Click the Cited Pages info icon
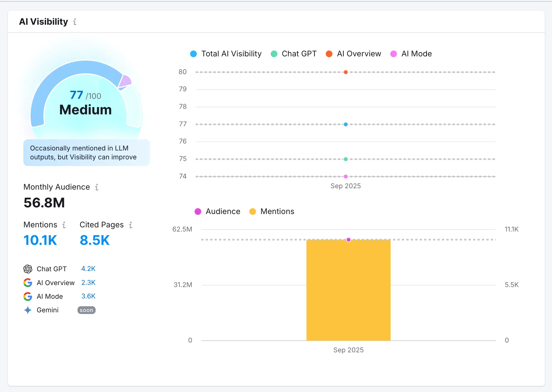This screenshot has width=552, height=392. click(x=131, y=225)
